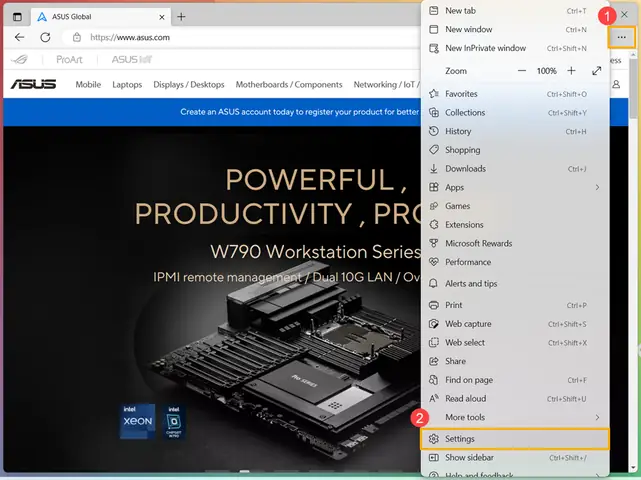This screenshot has height=480, width=641.
Task: Open History from the menu
Action: click(515, 131)
